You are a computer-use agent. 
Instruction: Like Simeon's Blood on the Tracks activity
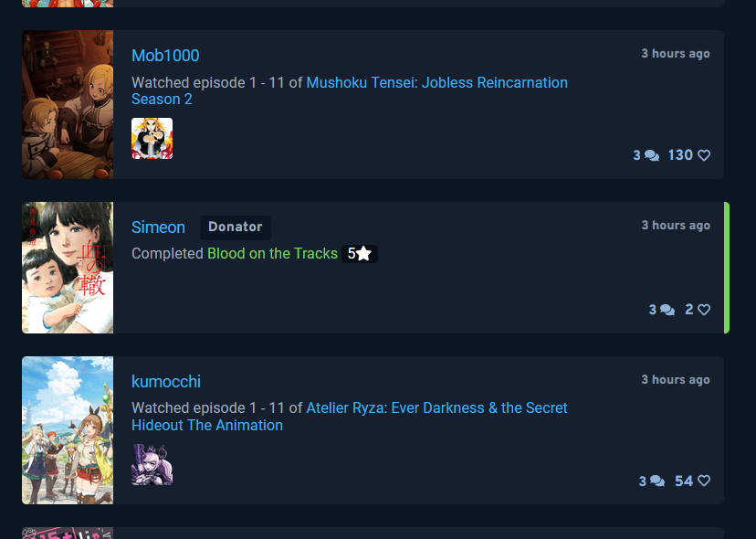pyautogui.click(x=704, y=310)
